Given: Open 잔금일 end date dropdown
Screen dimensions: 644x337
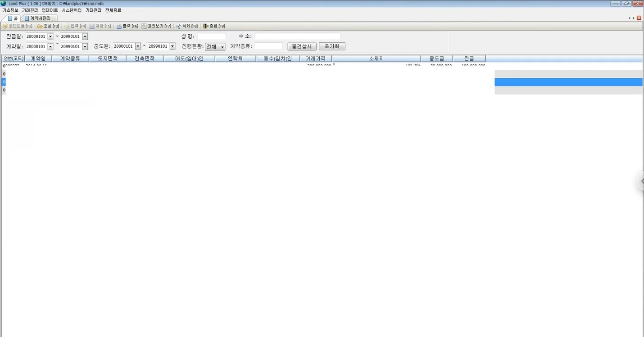Looking at the screenshot, I should coord(85,36).
